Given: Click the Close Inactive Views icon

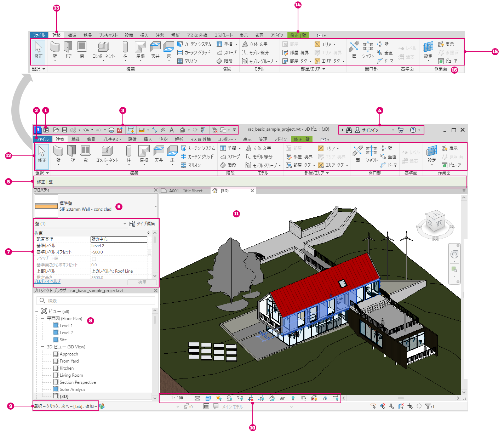Looking at the screenshot, I should tap(214, 130).
